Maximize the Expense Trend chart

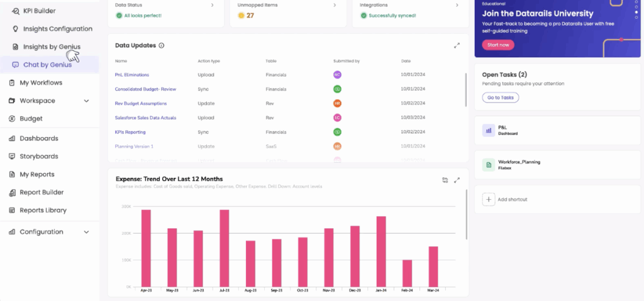tap(457, 180)
